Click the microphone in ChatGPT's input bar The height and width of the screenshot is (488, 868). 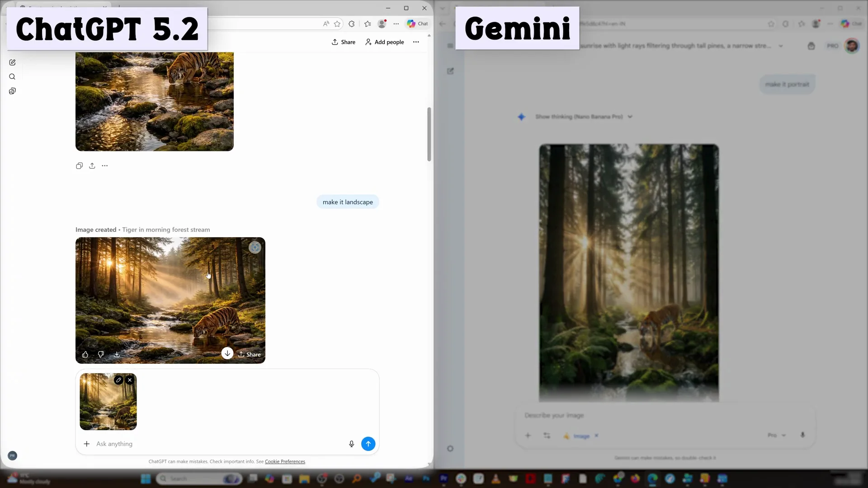pos(351,444)
